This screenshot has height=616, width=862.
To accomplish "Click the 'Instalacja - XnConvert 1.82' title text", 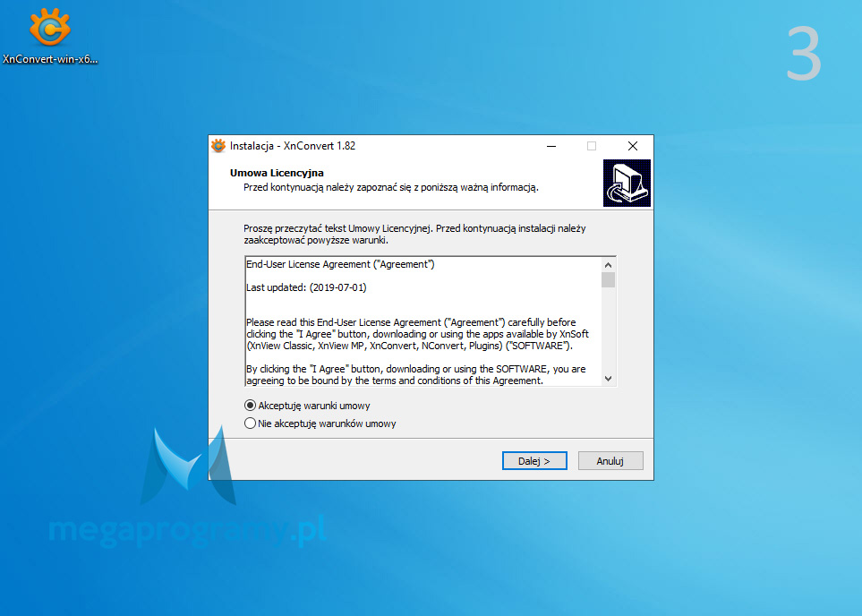I will point(293,146).
